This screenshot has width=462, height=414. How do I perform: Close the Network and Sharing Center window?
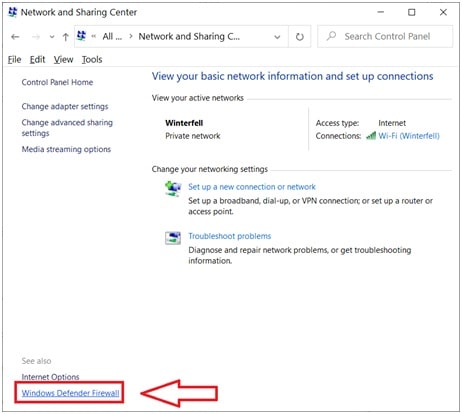(443, 12)
